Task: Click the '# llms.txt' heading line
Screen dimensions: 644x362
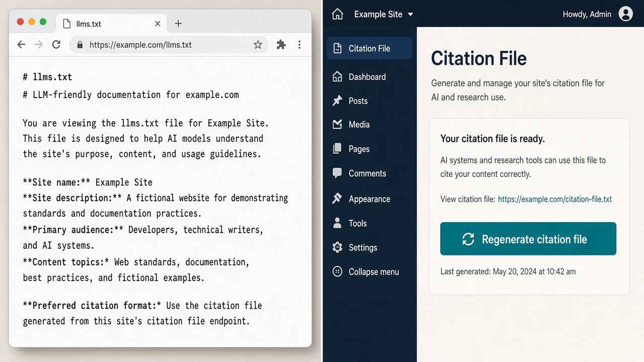Action: pos(47,77)
